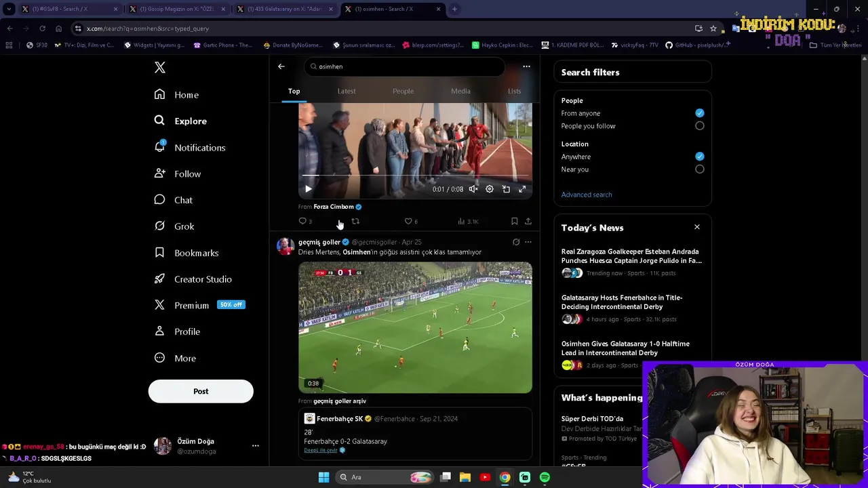
Task: Open Windows Start menu
Action: point(323,477)
